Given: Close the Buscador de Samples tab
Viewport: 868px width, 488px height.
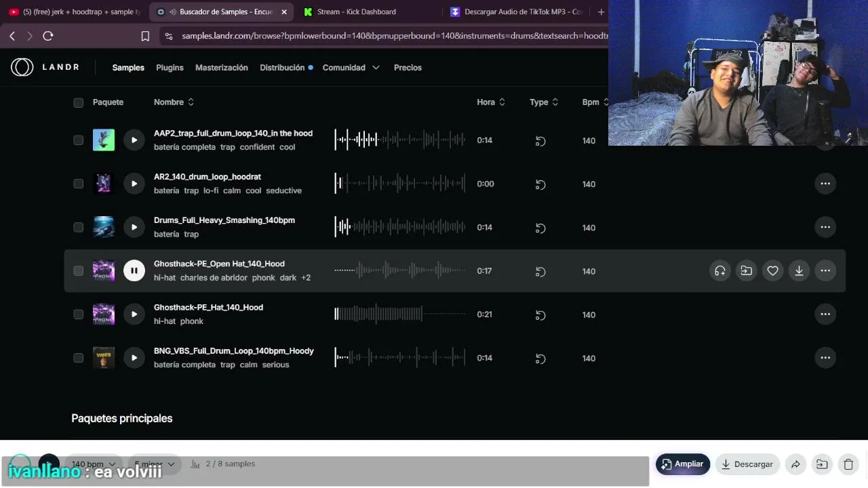Looking at the screenshot, I should 284,12.
